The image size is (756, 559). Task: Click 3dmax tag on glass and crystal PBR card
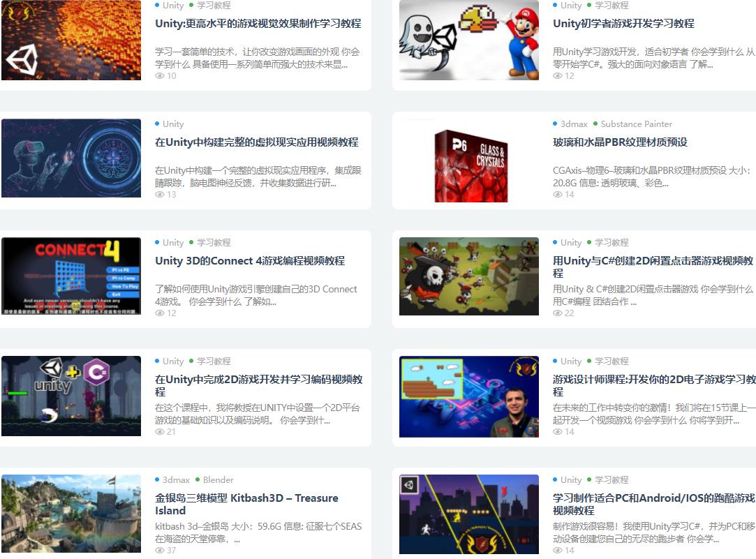(574, 124)
